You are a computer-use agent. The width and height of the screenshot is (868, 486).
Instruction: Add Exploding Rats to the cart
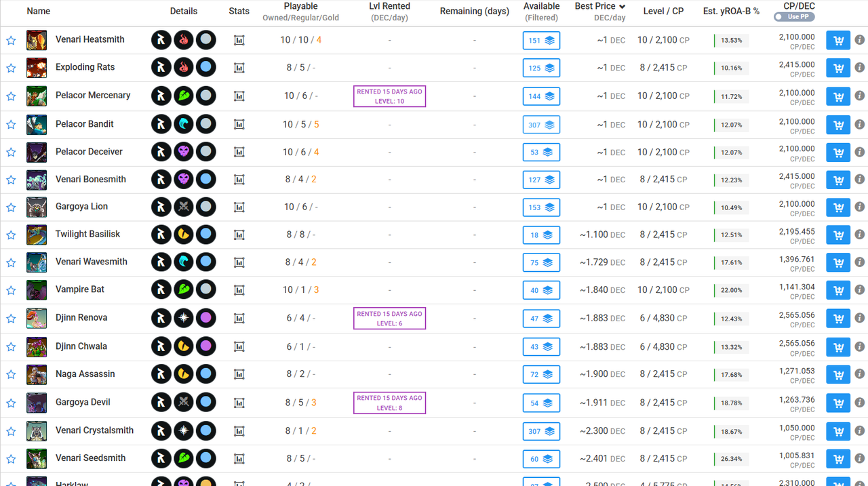click(838, 68)
